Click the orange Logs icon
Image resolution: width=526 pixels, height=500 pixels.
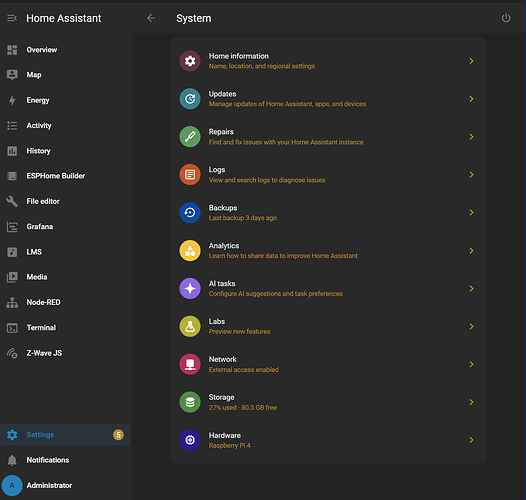190,175
